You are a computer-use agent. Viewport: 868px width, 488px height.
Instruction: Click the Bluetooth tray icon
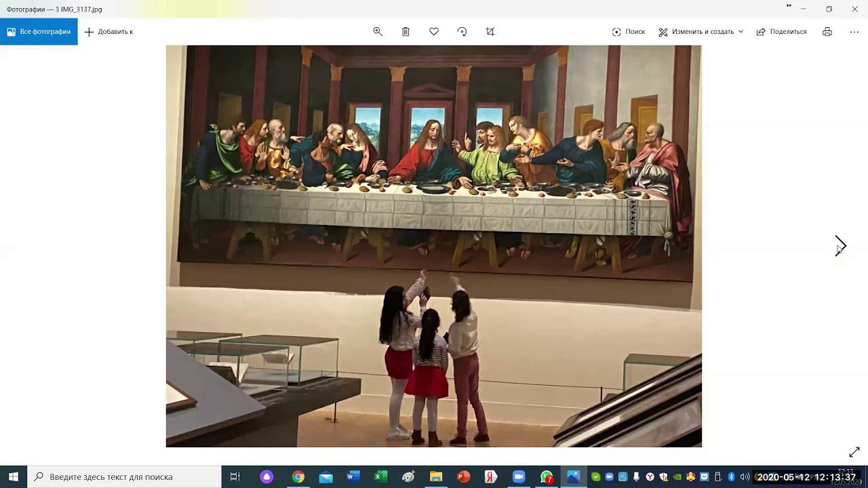(731, 477)
